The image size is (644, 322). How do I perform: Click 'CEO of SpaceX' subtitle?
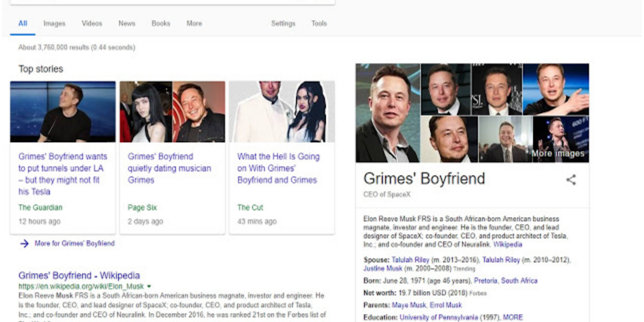(387, 194)
